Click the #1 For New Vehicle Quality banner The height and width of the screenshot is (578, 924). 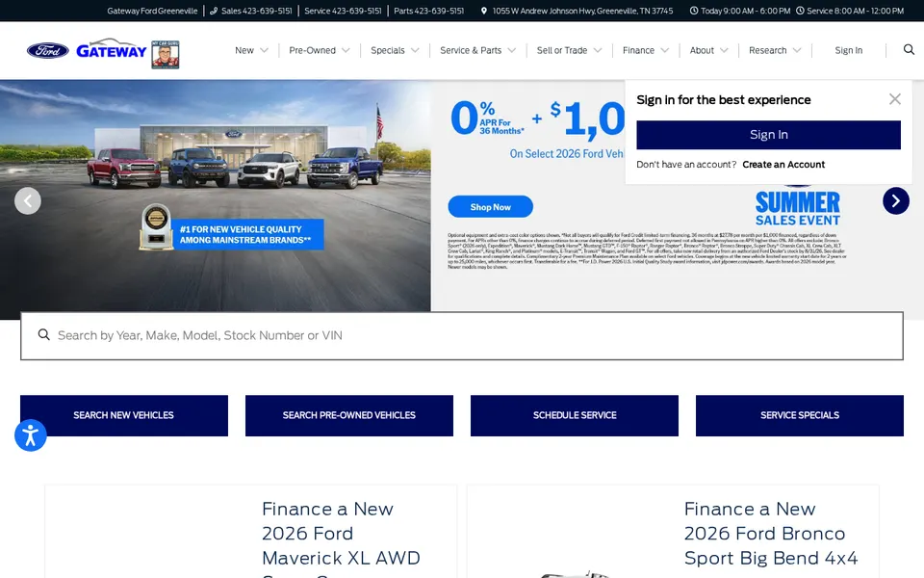247,234
